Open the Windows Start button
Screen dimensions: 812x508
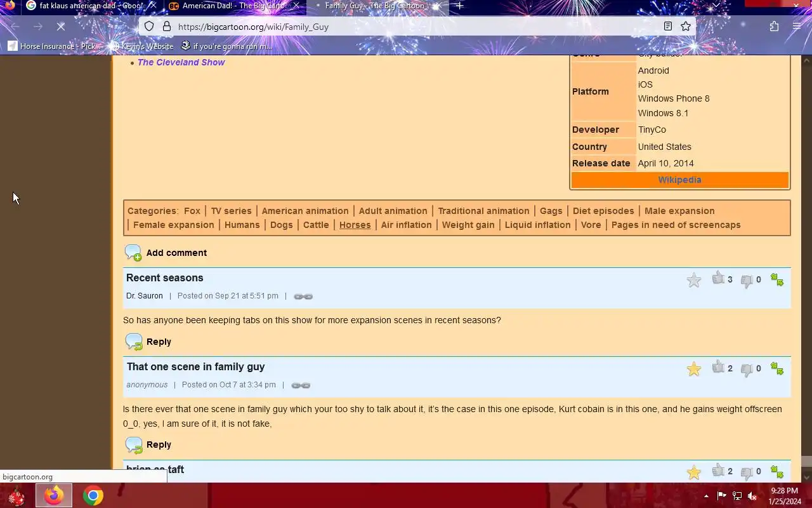(x=17, y=496)
